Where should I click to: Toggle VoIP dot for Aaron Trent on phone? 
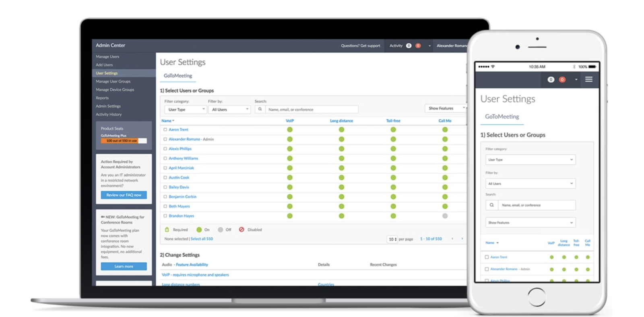(551, 257)
